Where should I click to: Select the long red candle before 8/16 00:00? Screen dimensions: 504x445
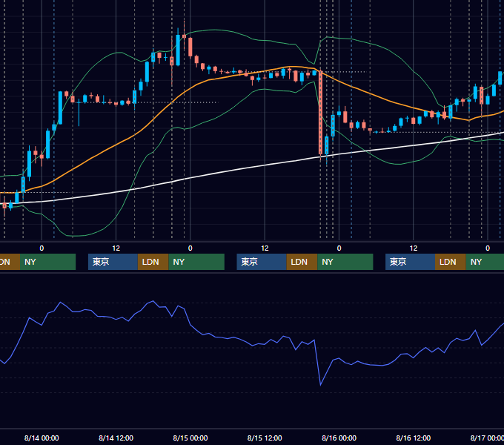pos(320,113)
